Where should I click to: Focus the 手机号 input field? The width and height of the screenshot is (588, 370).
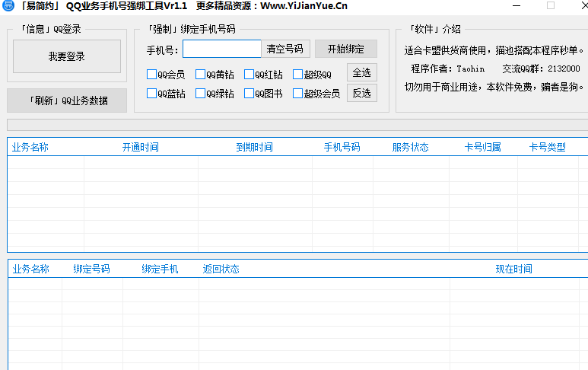click(x=221, y=49)
